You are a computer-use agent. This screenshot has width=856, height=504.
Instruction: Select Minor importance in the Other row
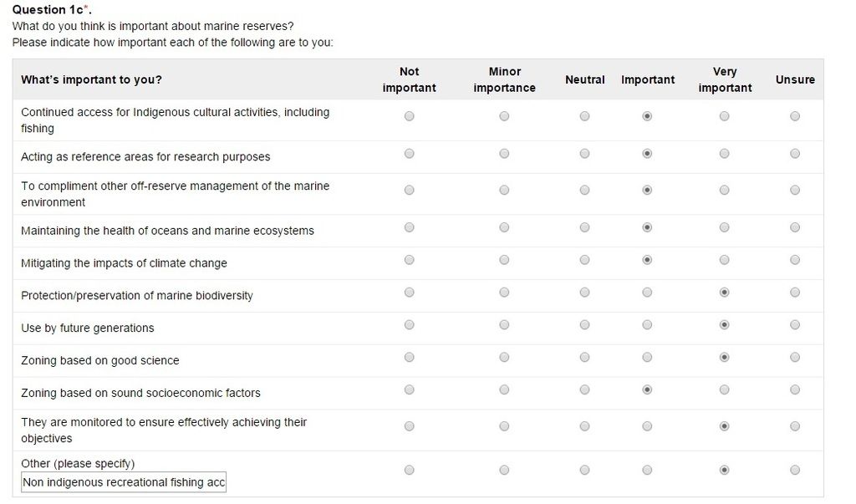(504, 470)
